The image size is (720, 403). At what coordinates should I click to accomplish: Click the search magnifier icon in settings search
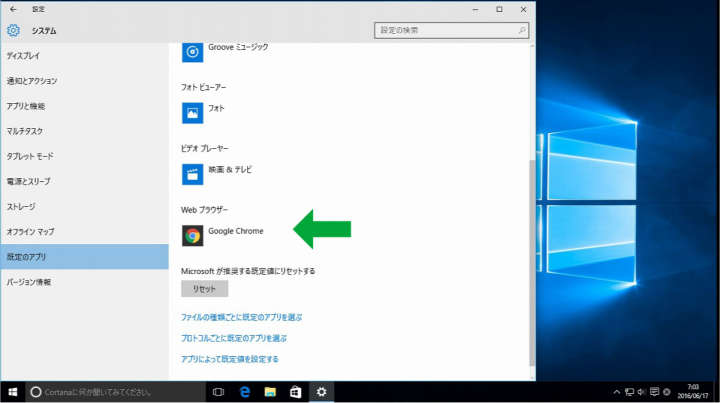(x=522, y=30)
